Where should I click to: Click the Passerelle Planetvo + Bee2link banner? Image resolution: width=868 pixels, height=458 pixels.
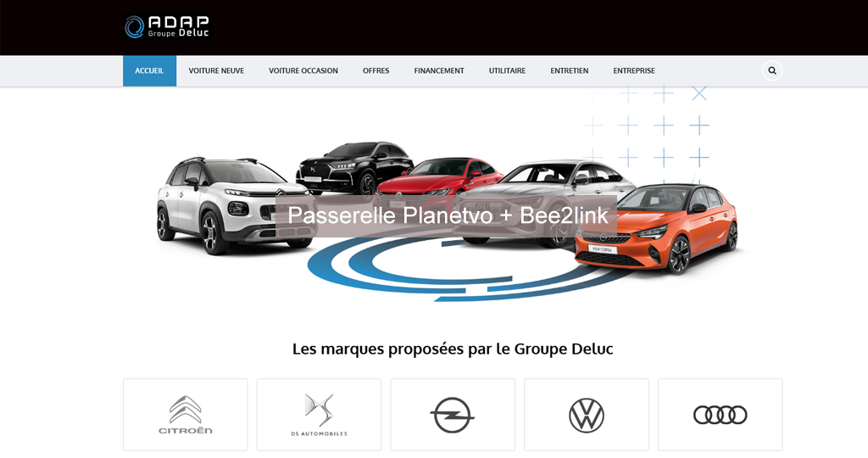448,215
